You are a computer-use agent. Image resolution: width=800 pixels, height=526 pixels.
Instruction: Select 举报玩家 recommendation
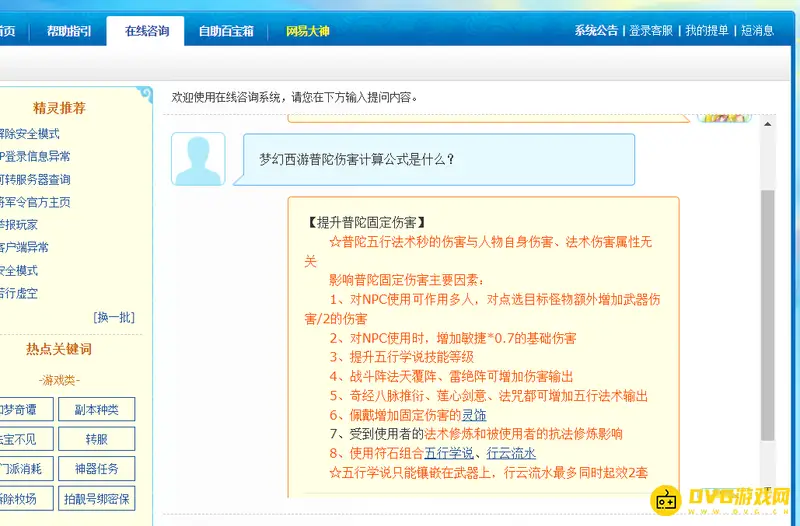[19, 224]
